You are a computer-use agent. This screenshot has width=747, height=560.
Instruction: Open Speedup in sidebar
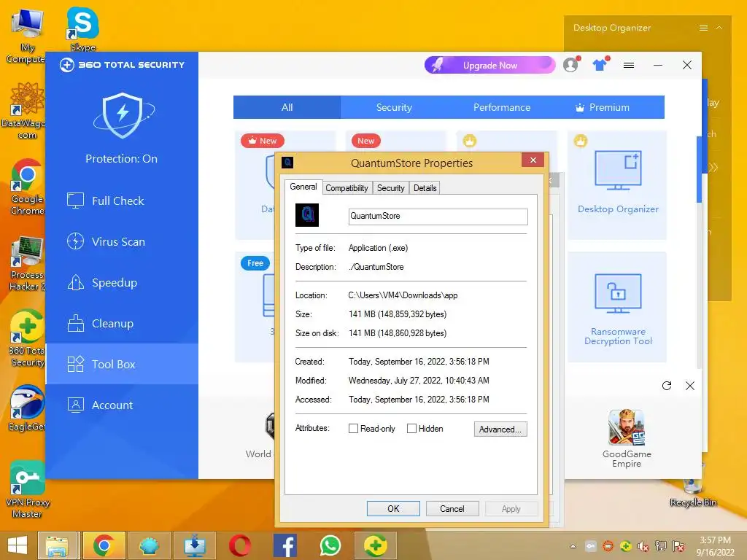point(122,283)
